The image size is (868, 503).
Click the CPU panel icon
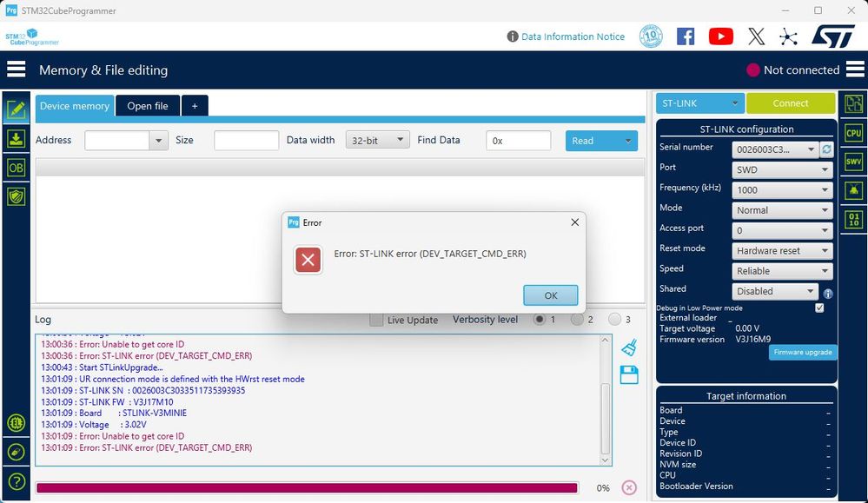click(x=853, y=133)
